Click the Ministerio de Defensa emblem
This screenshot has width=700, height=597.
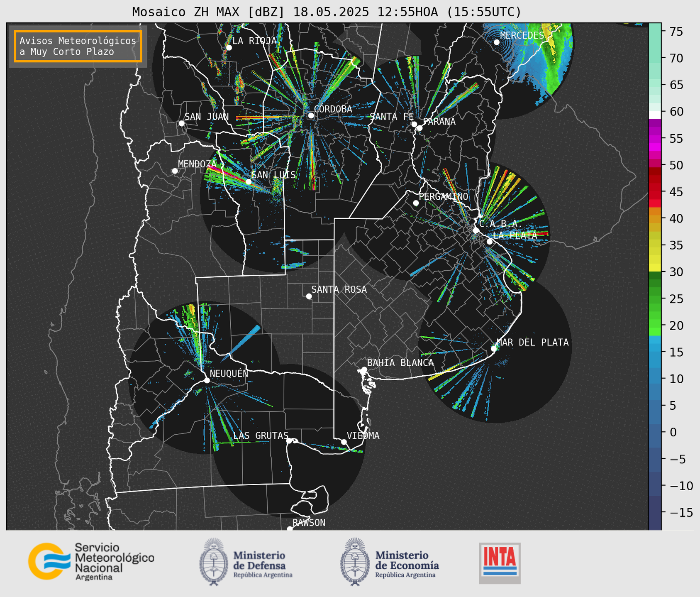214,562
